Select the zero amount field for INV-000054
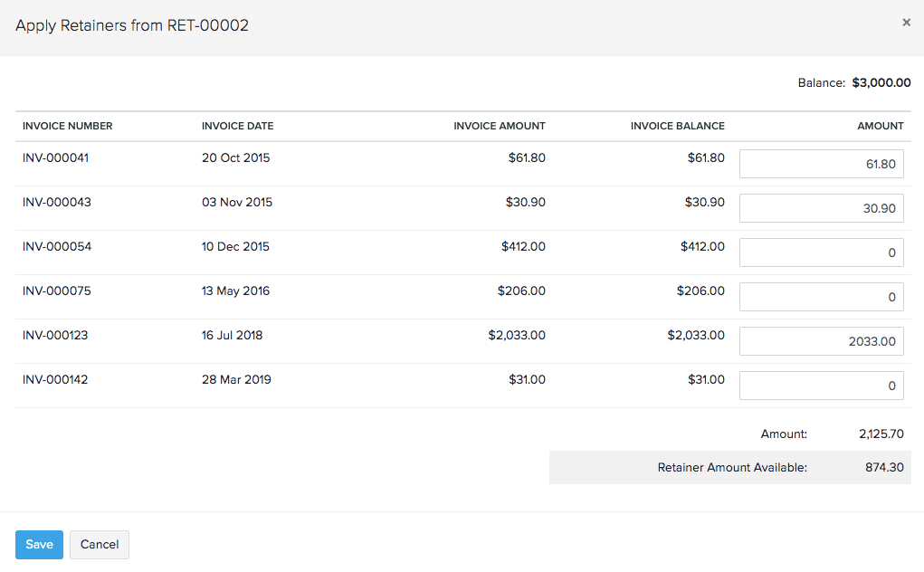The height and width of the screenshot is (572, 924). click(821, 252)
